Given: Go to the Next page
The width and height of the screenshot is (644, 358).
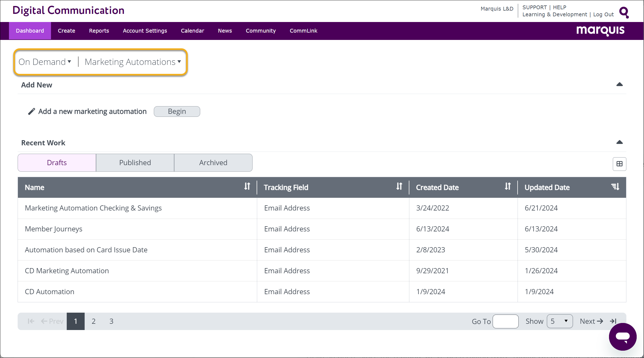Looking at the screenshot, I should click(591, 321).
